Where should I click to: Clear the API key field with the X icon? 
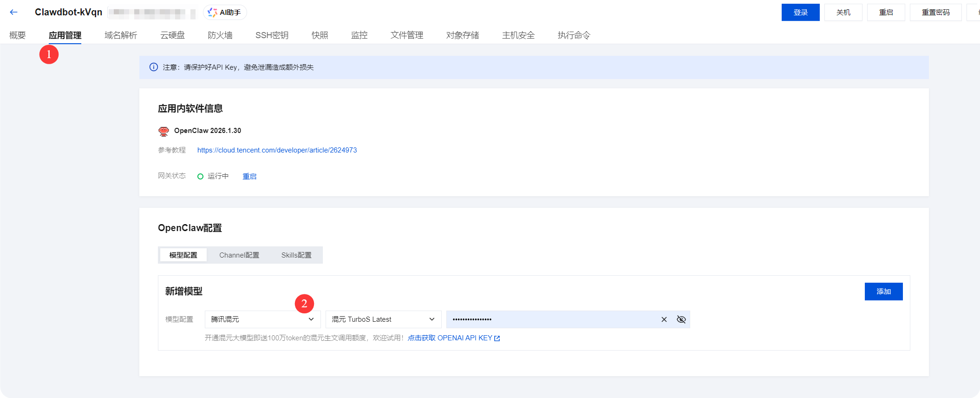(x=664, y=319)
